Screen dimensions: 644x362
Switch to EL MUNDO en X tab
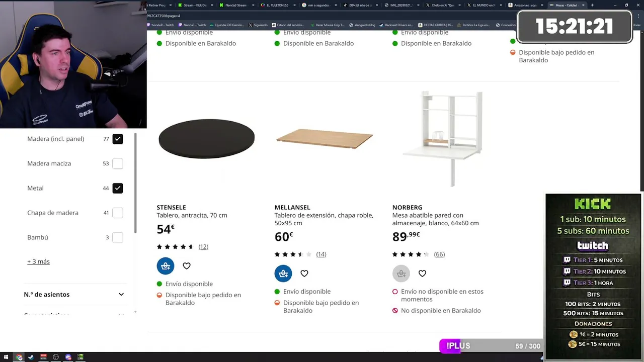[484, 5]
